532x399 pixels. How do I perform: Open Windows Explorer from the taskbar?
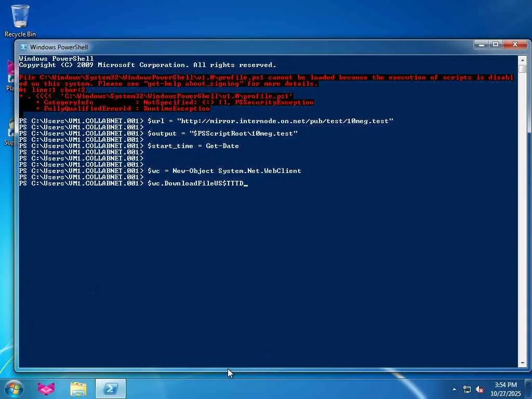[x=78, y=389]
